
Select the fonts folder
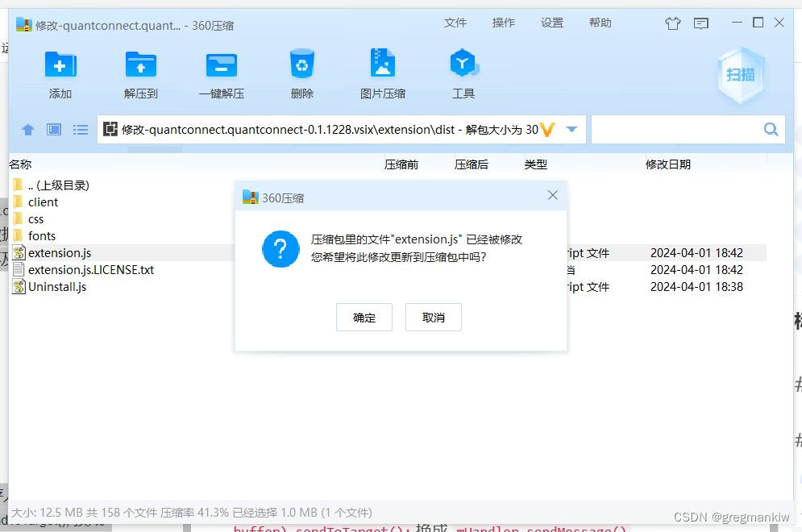click(35, 236)
